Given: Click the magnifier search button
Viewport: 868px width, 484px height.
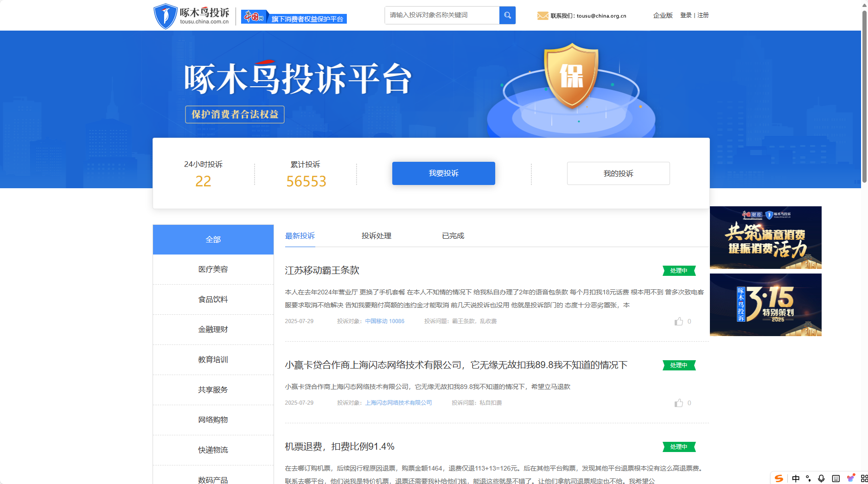Looking at the screenshot, I should point(507,15).
